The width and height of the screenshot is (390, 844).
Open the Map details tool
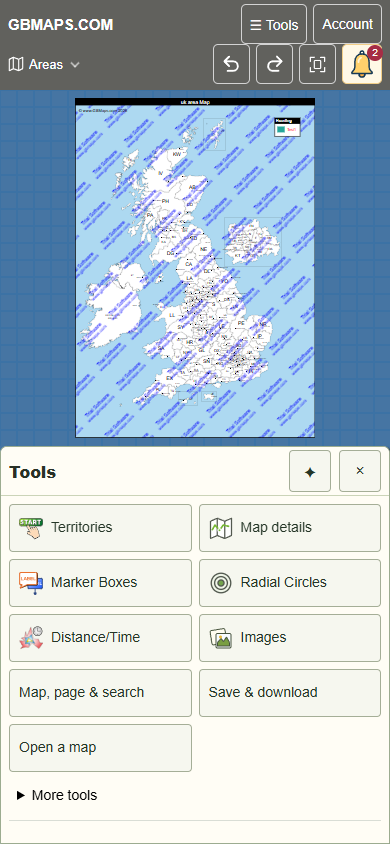(x=290, y=528)
